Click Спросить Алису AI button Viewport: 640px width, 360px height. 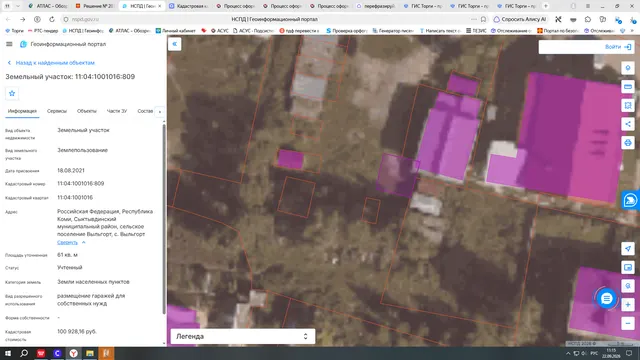click(x=520, y=19)
